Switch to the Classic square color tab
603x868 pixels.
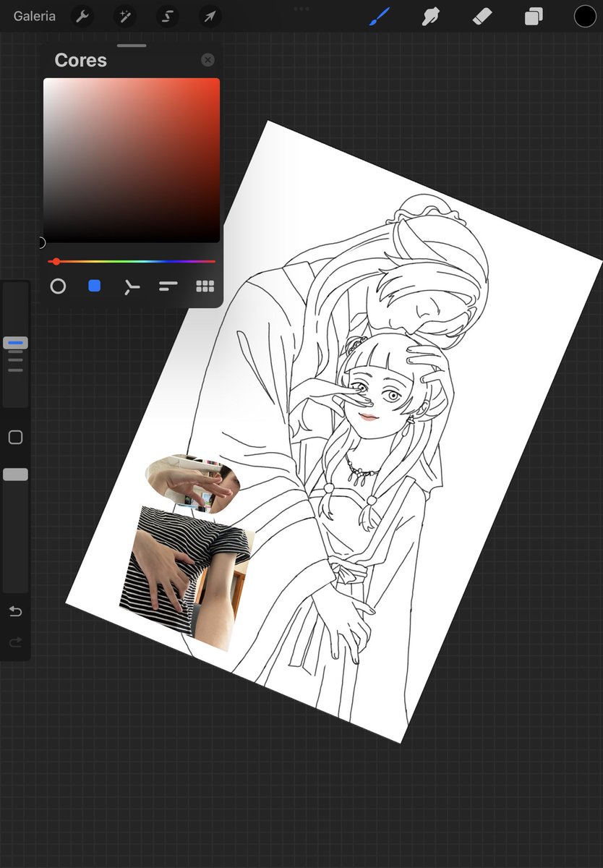click(x=95, y=286)
